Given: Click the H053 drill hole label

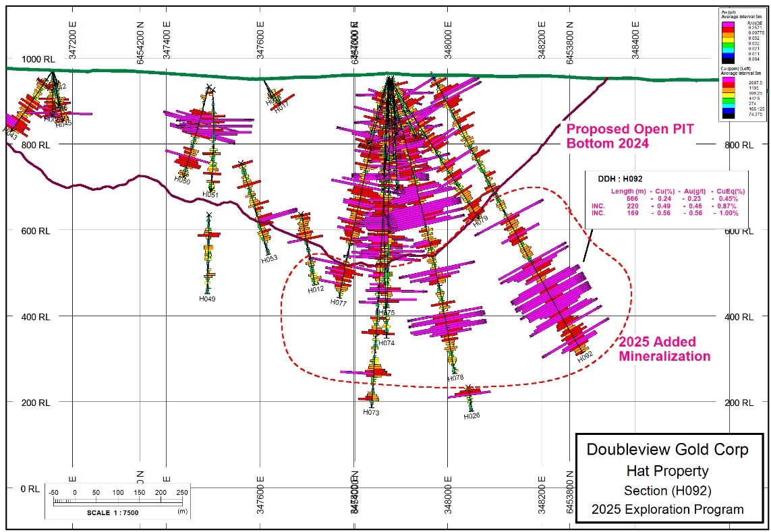Looking at the screenshot, I should [269, 259].
